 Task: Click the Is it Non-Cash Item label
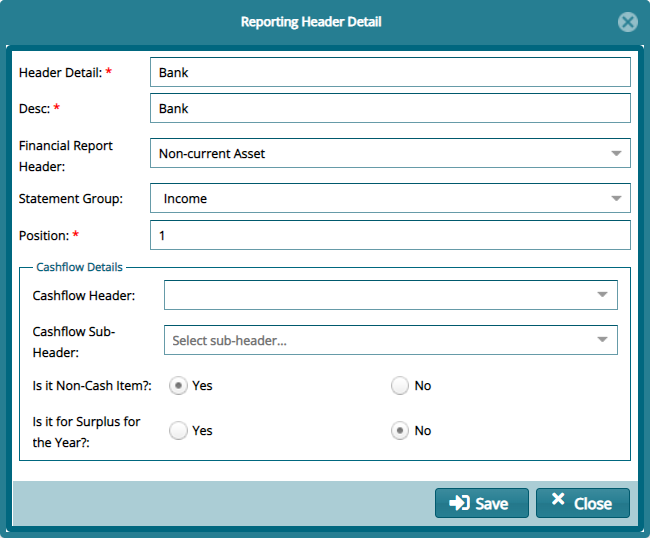tap(92, 386)
